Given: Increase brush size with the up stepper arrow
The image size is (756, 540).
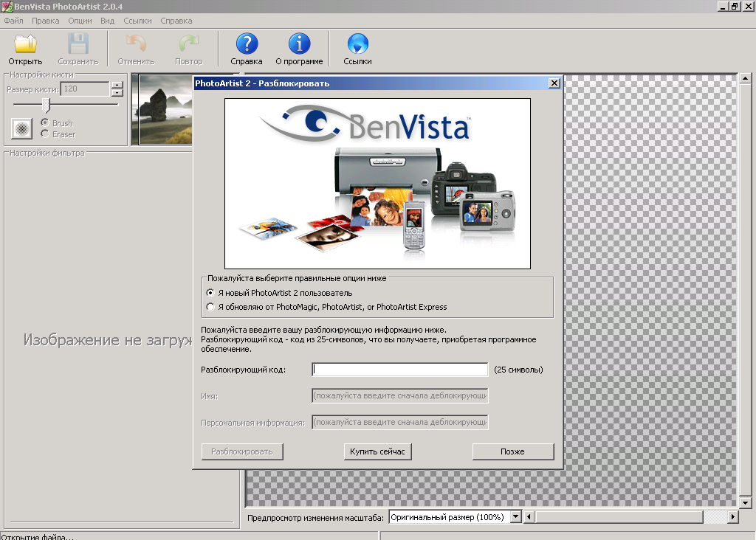Looking at the screenshot, I should [x=117, y=86].
